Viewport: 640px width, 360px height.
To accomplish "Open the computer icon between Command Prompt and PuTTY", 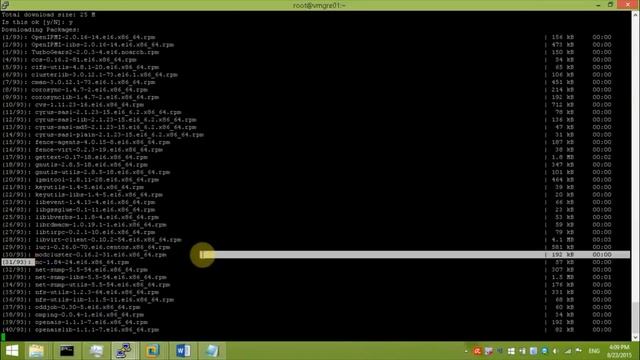I will pos(96,351).
